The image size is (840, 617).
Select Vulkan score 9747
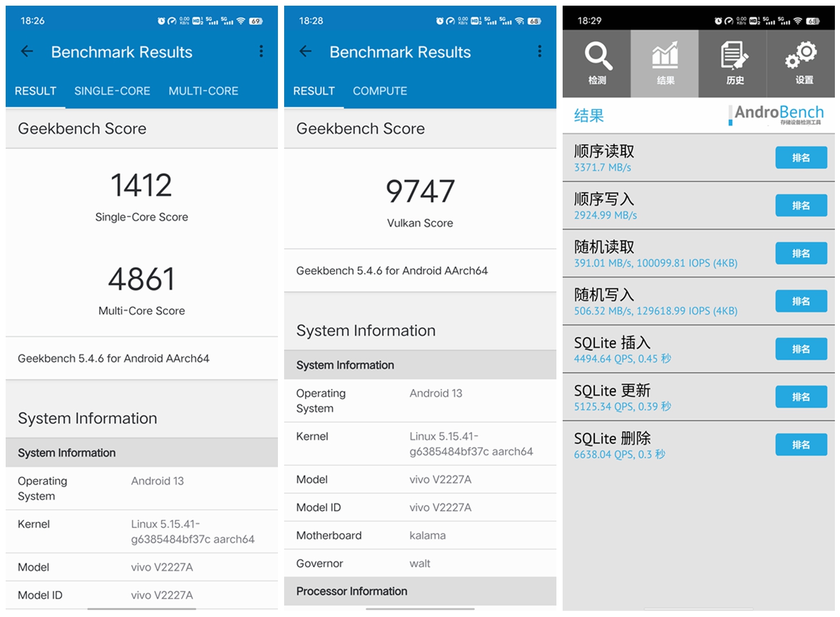[x=420, y=191]
